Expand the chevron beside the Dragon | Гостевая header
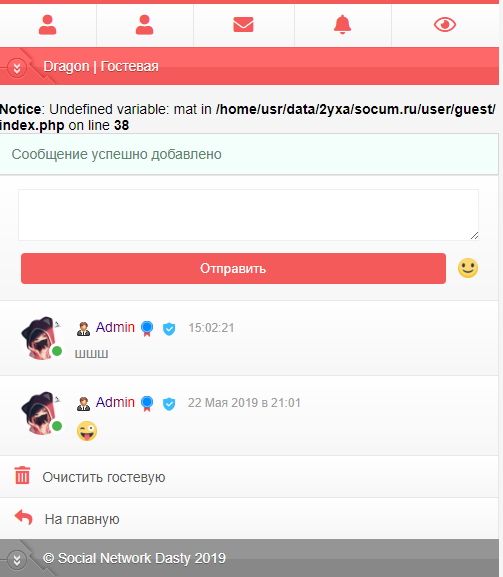The image size is (503, 577). (17, 68)
